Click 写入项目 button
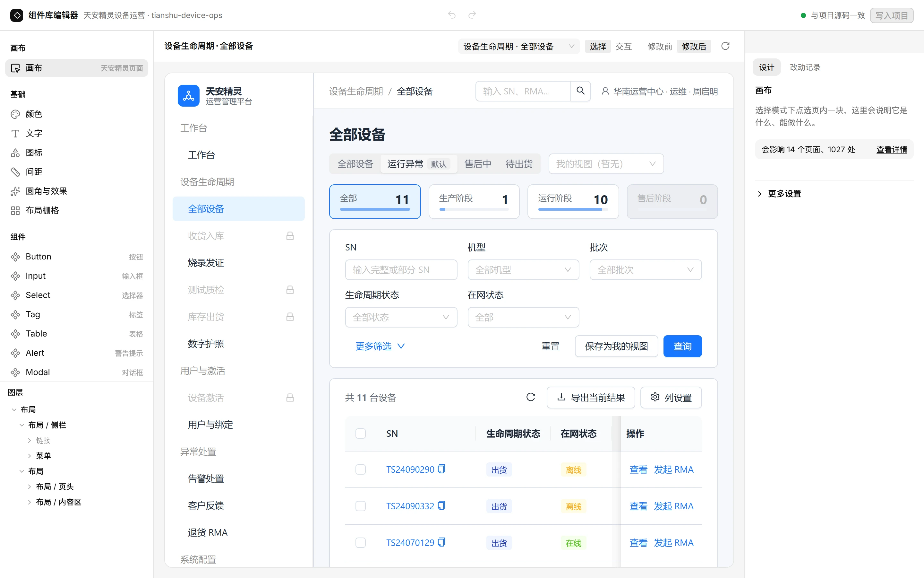Screen dimensions: 924x578 pos(892,15)
